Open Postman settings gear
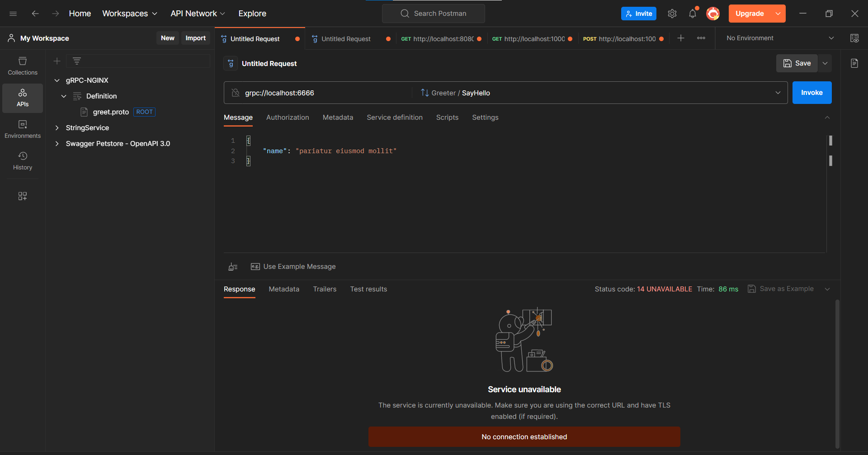The width and height of the screenshot is (868, 455). point(672,14)
